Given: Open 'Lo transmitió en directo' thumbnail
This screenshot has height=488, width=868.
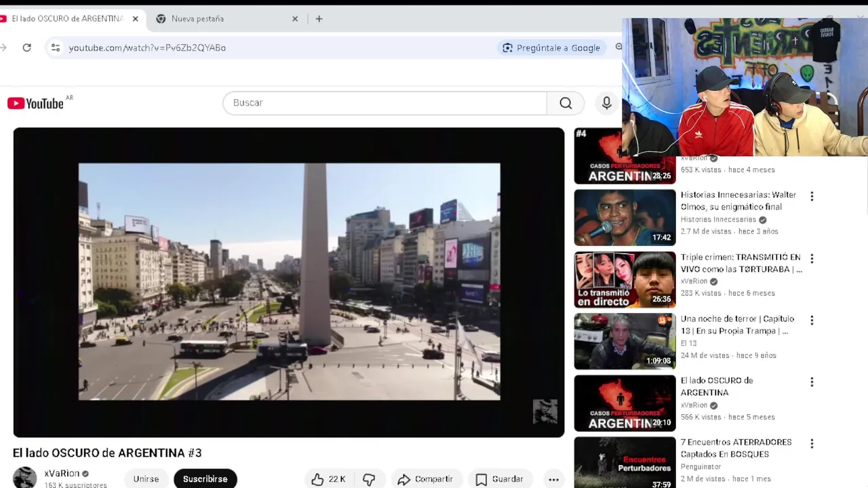Looking at the screenshot, I should pos(625,279).
